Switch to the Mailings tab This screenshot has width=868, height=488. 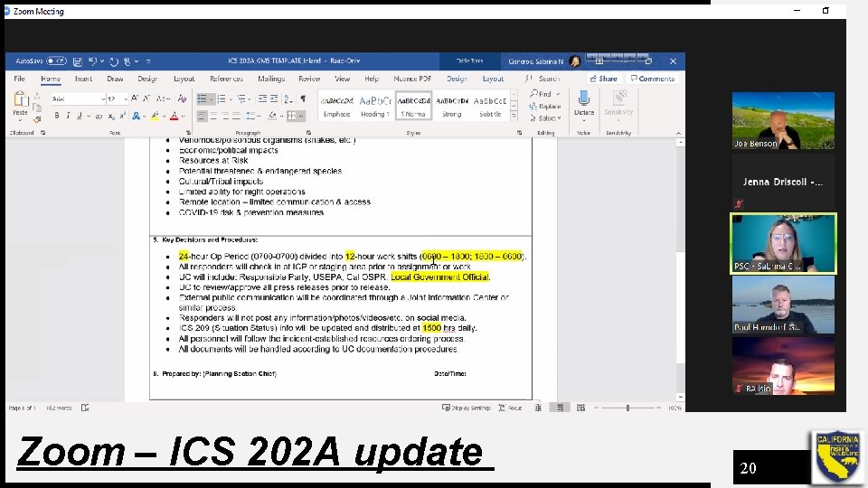pyautogui.click(x=271, y=80)
